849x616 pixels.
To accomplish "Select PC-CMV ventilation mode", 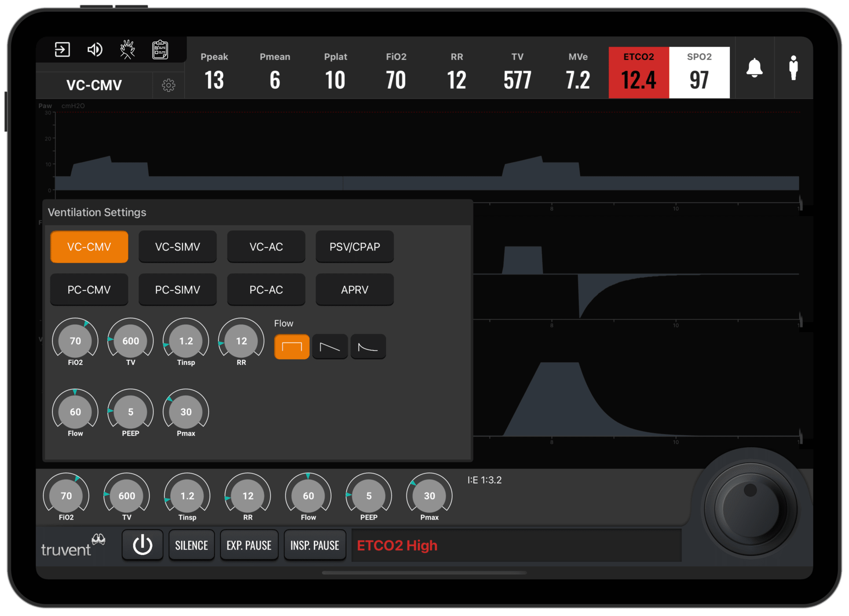I will coord(89,290).
